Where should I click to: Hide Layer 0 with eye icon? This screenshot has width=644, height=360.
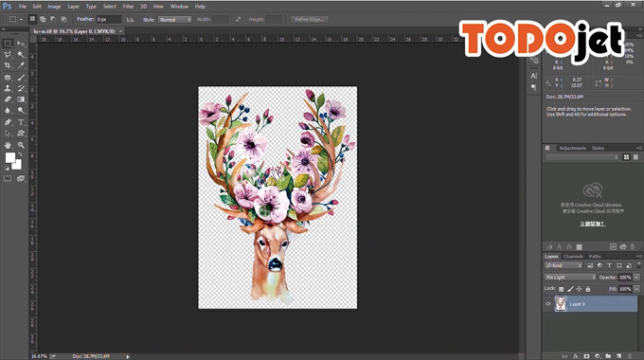pos(548,304)
